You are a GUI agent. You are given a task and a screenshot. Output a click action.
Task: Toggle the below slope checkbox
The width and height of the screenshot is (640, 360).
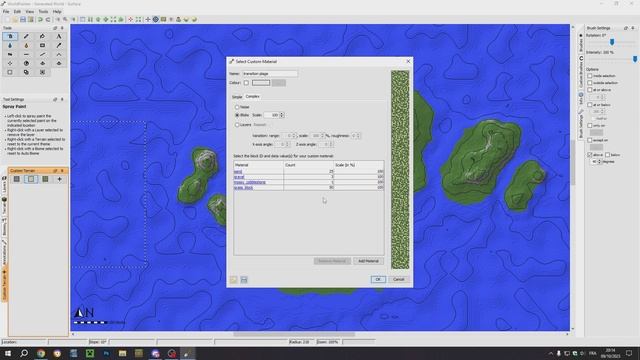608,155
